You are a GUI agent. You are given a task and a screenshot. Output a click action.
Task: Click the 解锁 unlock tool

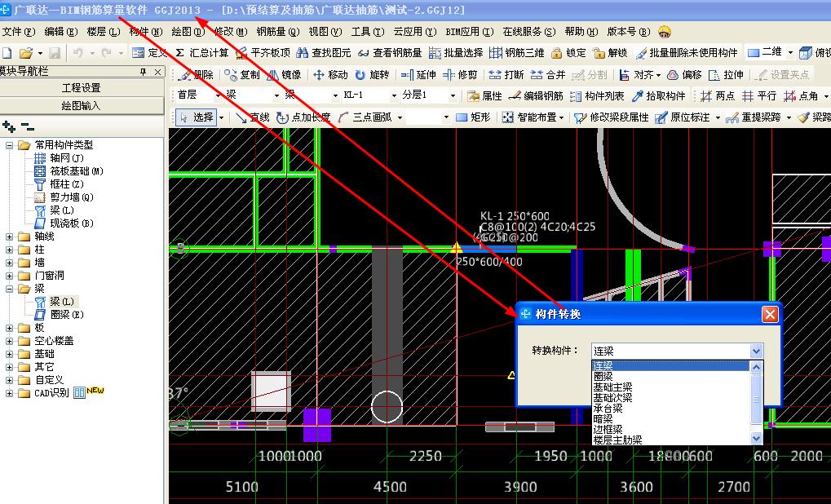tap(610, 52)
